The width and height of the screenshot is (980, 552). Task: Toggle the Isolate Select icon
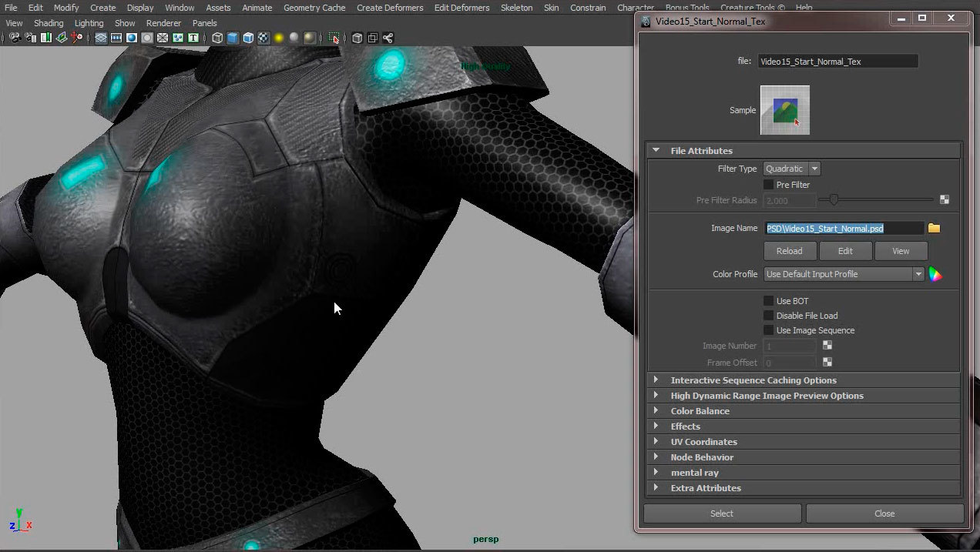pos(334,38)
